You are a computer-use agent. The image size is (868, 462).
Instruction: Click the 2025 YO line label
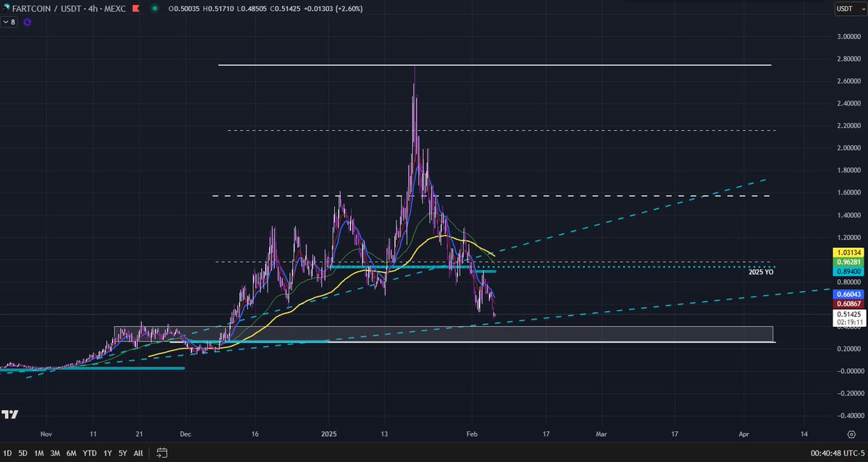click(x=759, y=273)
